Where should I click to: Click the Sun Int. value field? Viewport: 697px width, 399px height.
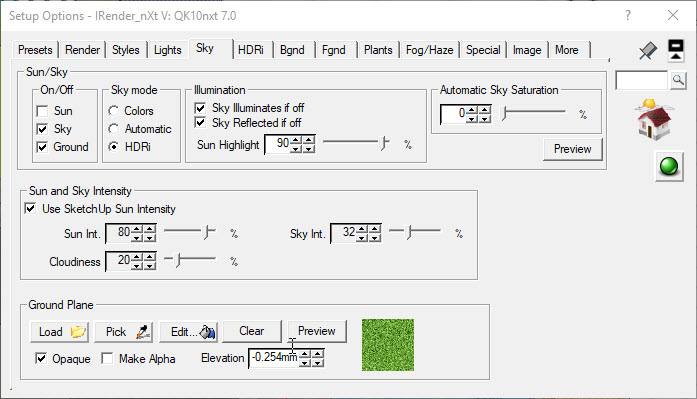(119, 232)
